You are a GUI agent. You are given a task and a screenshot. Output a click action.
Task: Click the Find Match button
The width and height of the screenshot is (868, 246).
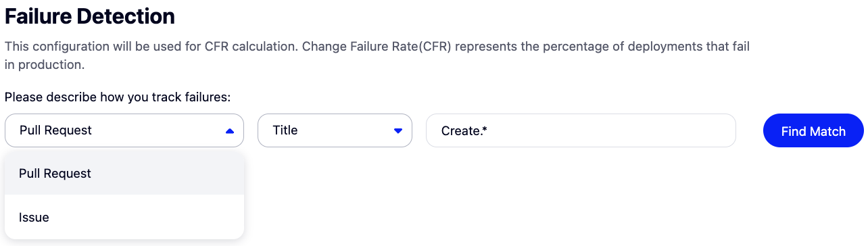[813, 131]
